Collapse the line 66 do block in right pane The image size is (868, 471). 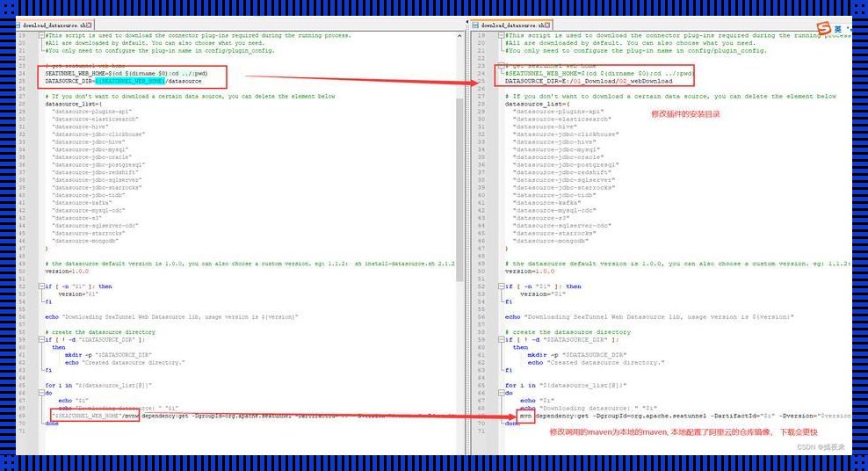click(x=501, y=393)
